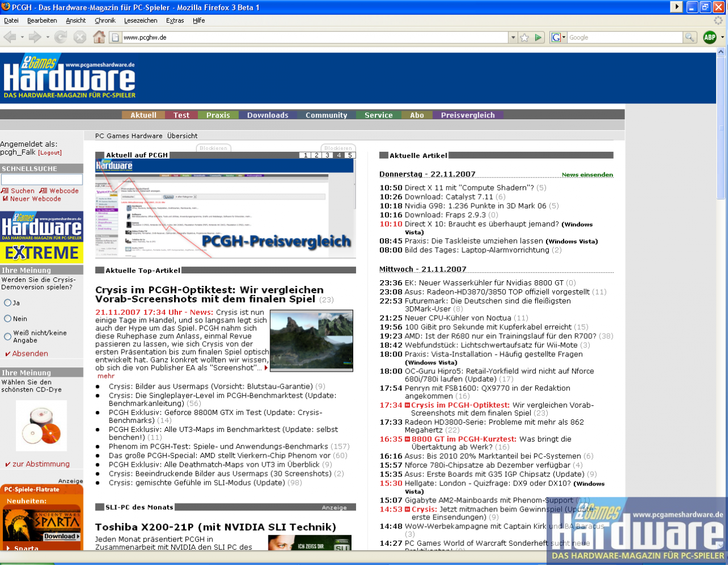This screenshot has width=728, height=565.
Task: Select Weiß nicht/keine Angabe option
Action: [x=7, y=336]
